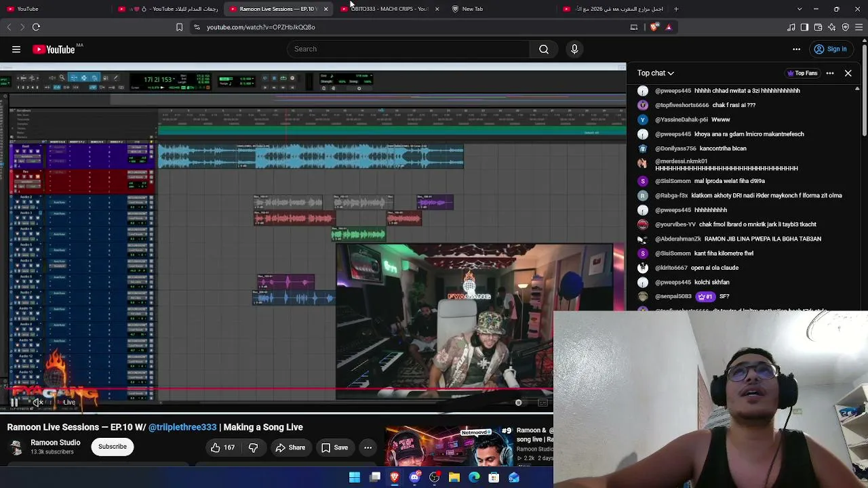
Task: Toggle the browser sidebar panel icon
Action: click(x=804, y=27)
